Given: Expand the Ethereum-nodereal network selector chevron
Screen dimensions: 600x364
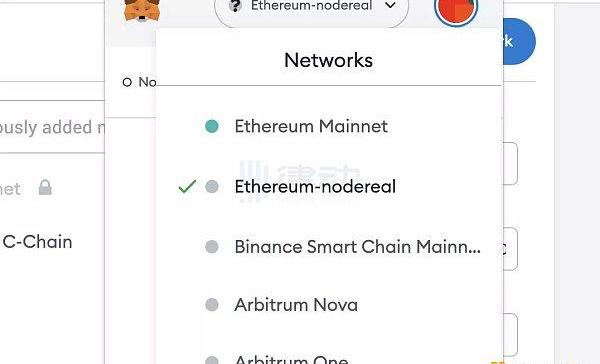Looking at the screenshot, I should 390,5.
